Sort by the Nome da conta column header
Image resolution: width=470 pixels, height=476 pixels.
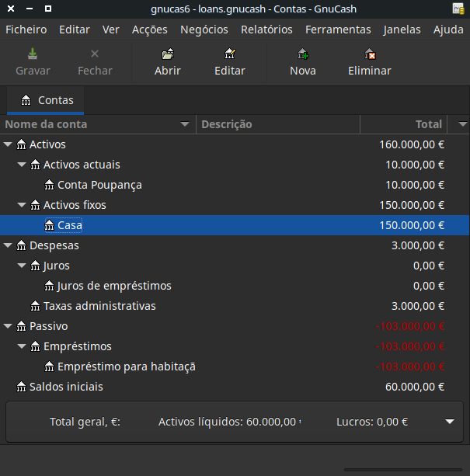(x=98, y=124)
